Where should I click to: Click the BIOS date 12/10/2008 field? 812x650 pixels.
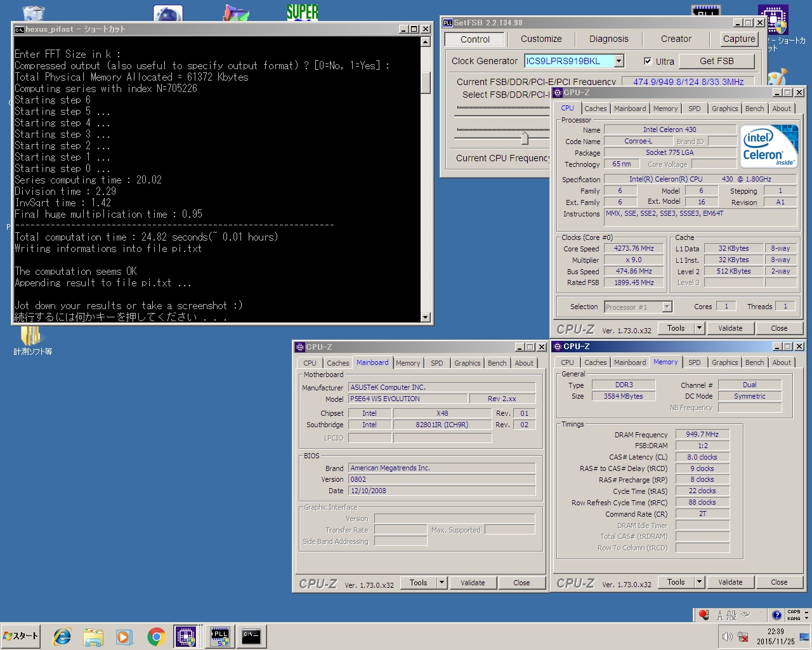click(x=442, y=491)
